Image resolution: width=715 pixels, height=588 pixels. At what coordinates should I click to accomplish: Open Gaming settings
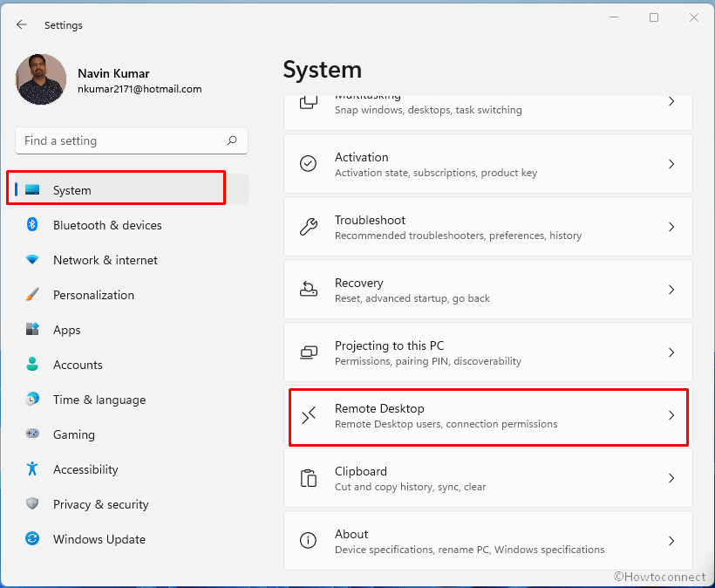132,434
